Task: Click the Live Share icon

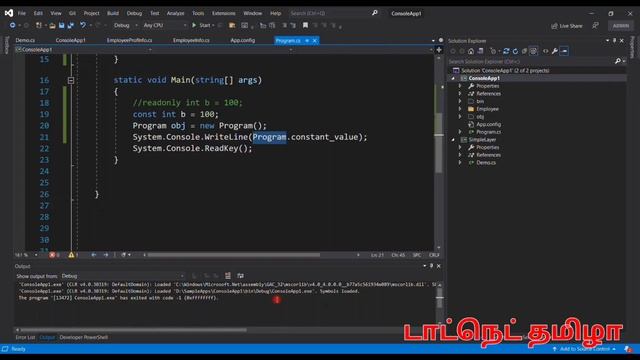Action: (554, 26)
